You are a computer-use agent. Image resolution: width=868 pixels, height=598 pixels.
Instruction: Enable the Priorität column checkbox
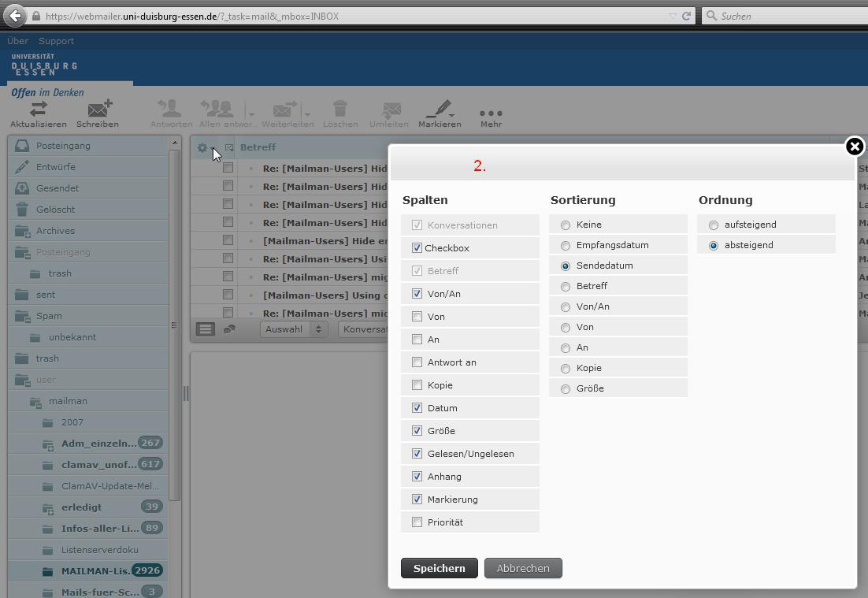point(417,522)
